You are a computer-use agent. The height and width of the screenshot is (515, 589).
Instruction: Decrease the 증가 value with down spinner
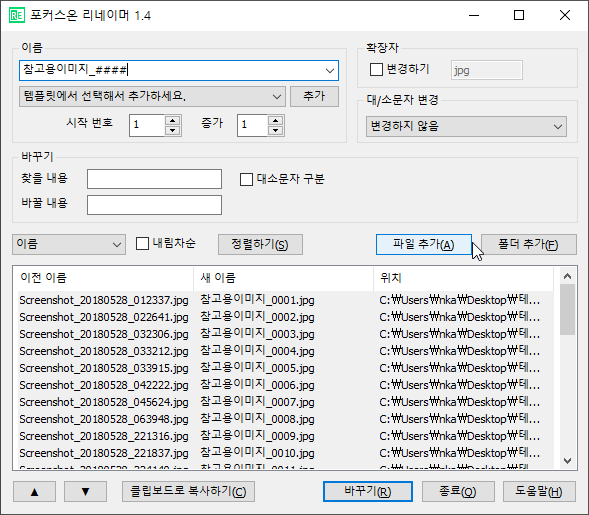coord(276,130)
